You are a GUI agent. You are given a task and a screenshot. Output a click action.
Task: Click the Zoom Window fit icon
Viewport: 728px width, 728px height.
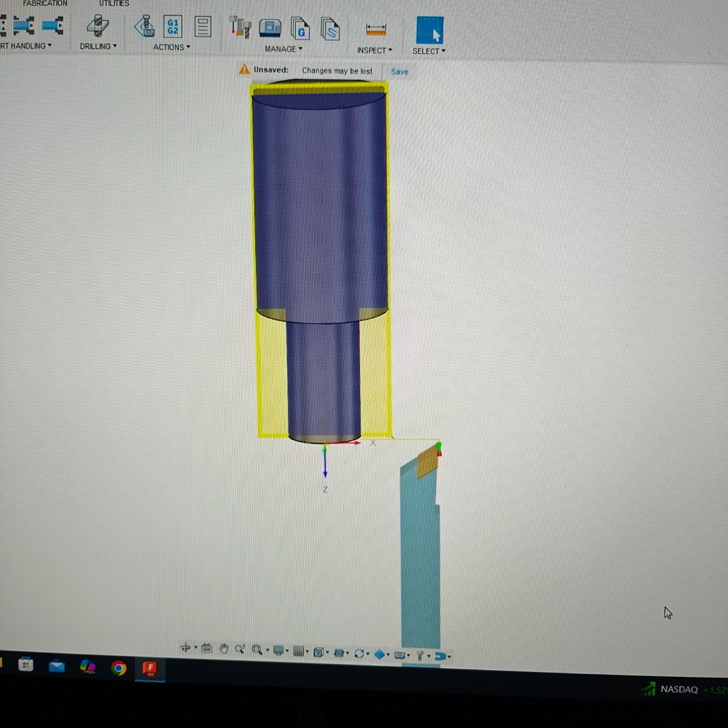[257, 650]
